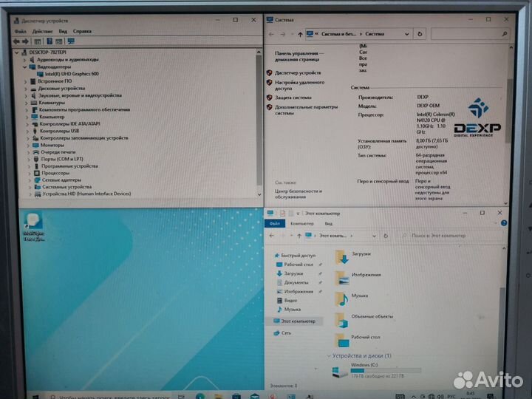Open Загрузки folder icon in content pane
The image size is (532, 399).
(341, 257)
